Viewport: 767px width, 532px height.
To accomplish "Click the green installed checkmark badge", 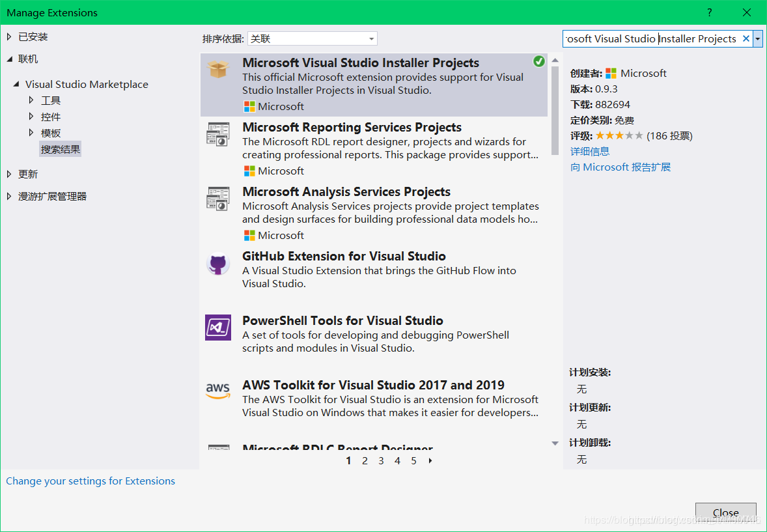I will click(x=538, y=61).
